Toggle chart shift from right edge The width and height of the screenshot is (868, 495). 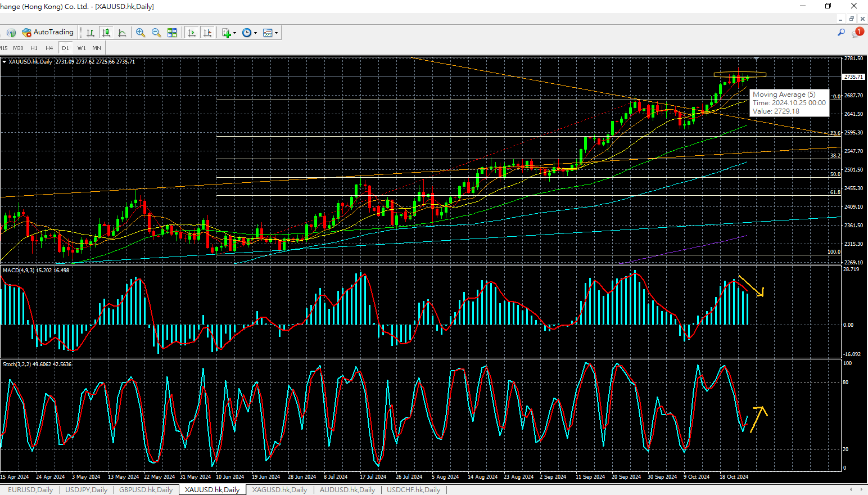207,33
